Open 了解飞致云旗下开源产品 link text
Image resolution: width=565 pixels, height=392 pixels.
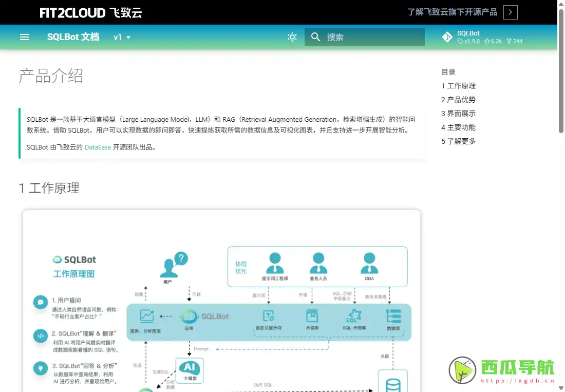point(452,12)
